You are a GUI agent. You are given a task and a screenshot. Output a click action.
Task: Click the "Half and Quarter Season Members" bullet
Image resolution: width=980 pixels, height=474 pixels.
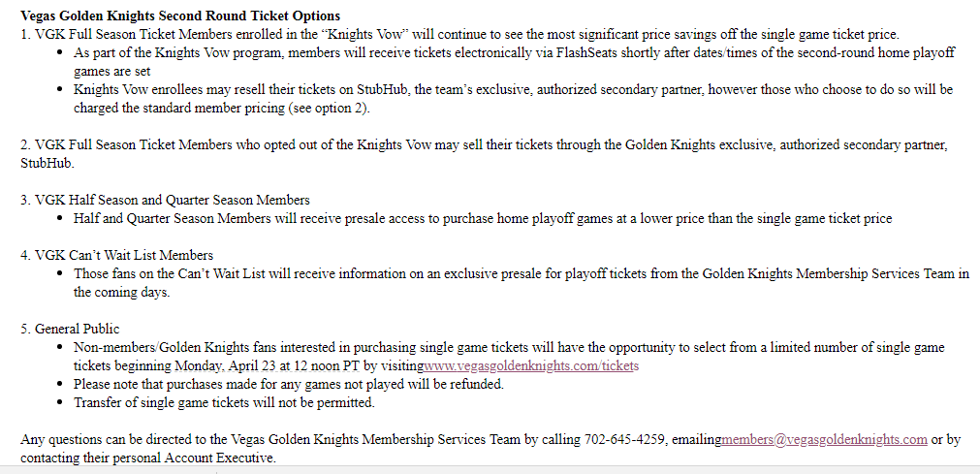(x=483, y=218)
